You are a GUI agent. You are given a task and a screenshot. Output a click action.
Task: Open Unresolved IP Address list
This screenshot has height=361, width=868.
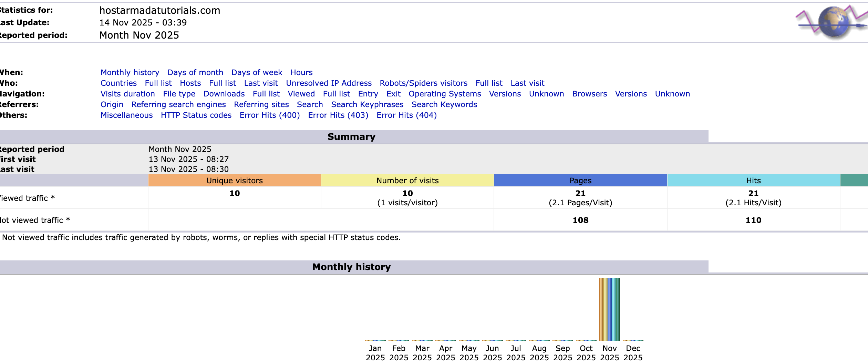point(329,83)
